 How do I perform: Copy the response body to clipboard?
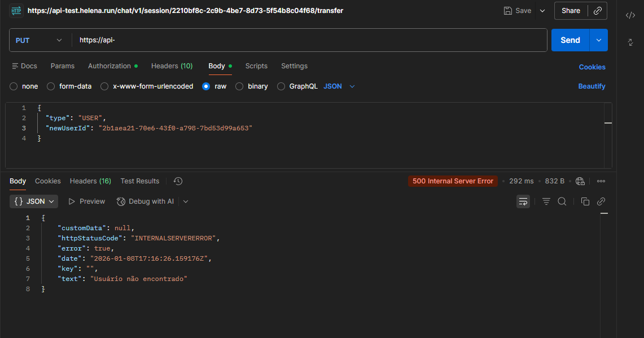pyautogui.click(x=585, y=201)
